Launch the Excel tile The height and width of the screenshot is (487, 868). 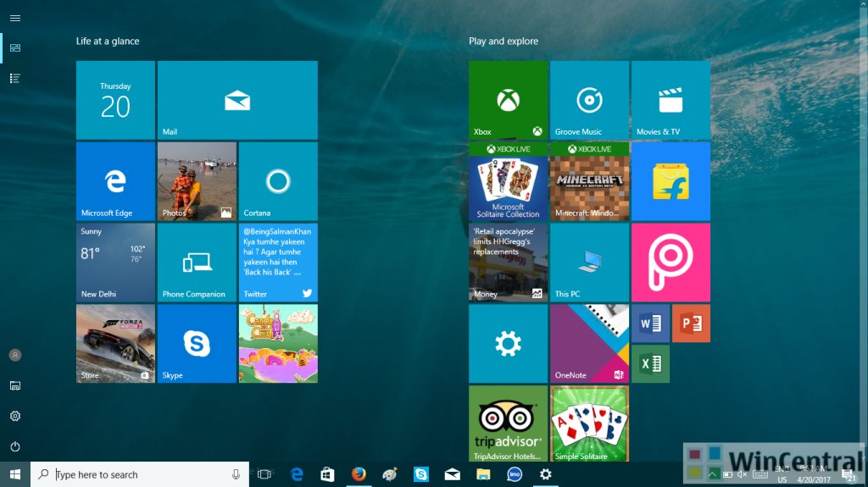650,363
